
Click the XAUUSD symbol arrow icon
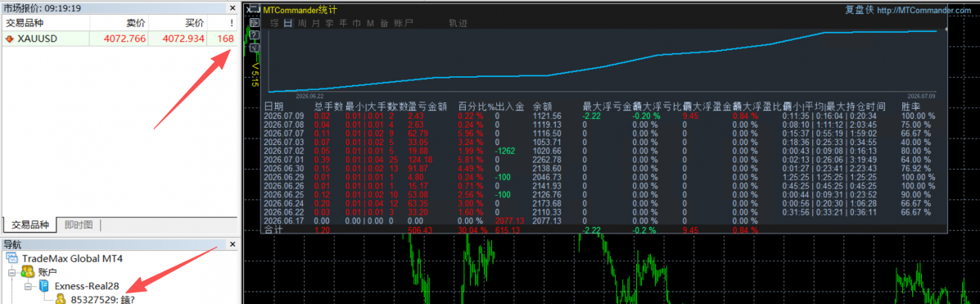(9, 39)
